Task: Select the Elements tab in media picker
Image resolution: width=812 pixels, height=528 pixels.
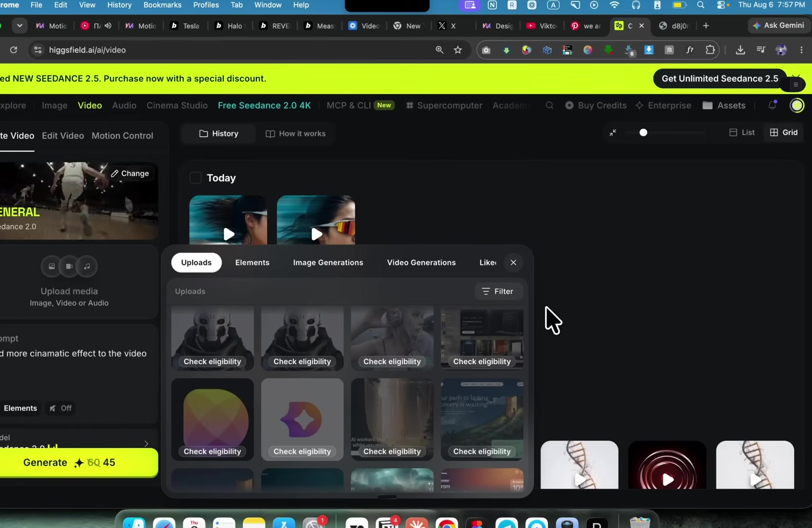Action: [252, 263]
